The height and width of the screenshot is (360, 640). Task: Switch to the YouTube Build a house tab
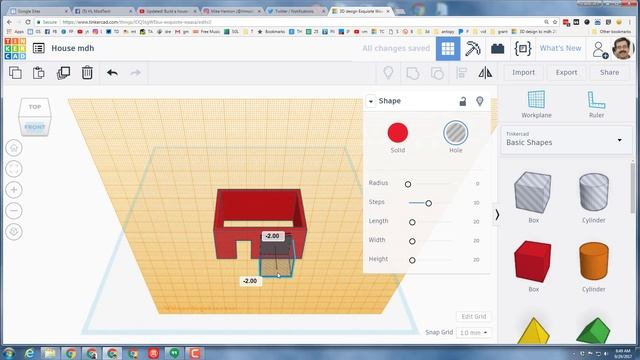click(167, 11)
